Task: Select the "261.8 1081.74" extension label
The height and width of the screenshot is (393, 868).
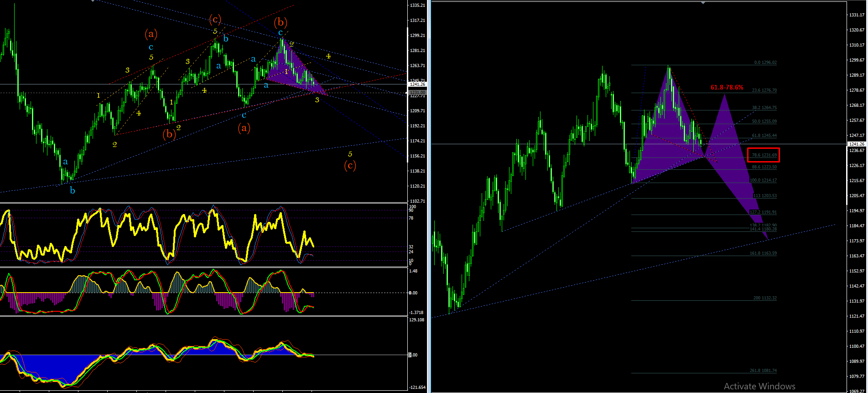Action: pos(763,371)
